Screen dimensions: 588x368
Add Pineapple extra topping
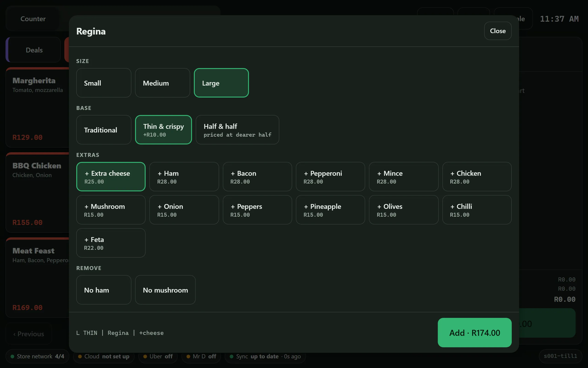click(x=331, y=210)
